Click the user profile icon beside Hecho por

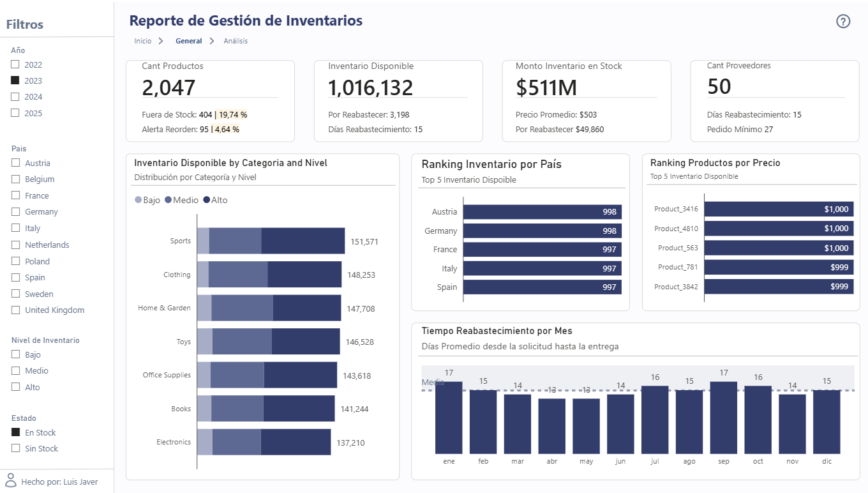pyautogui.click(x=11, y=480)
